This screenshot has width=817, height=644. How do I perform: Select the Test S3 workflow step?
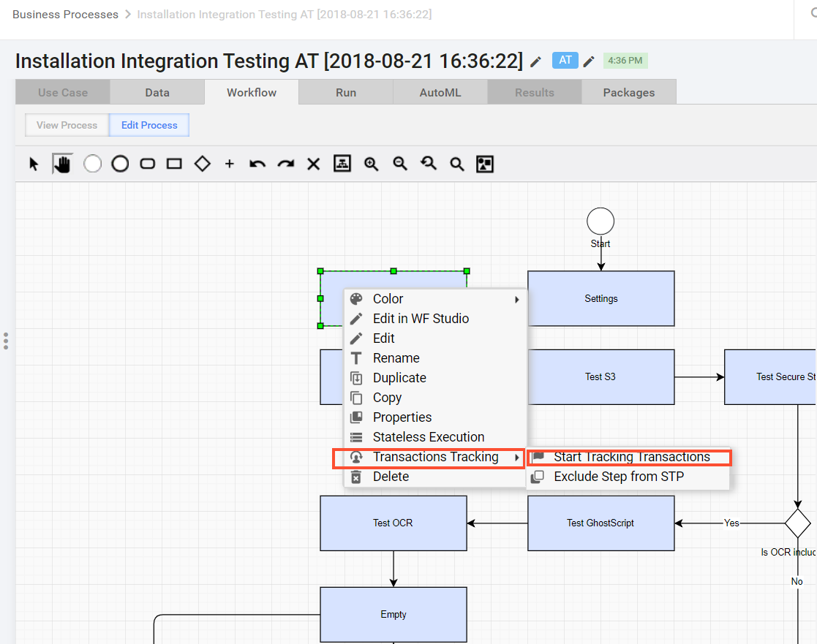[x=600, y=377]
